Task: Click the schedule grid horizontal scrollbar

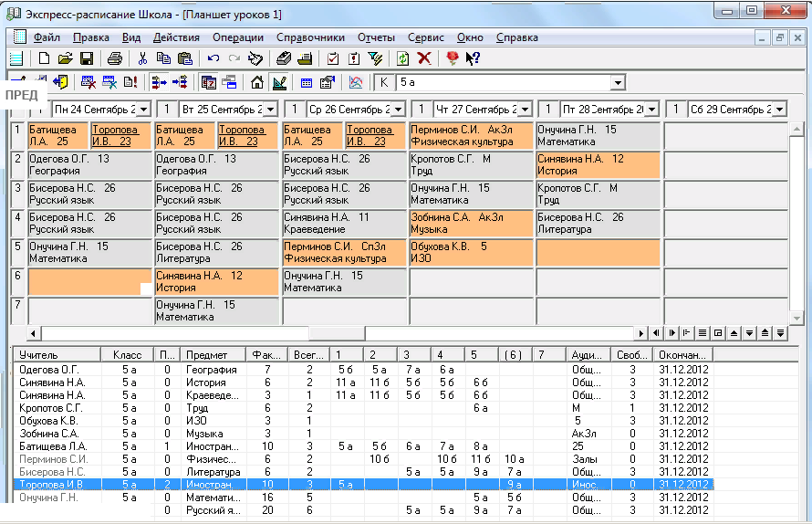Action: click(x=338, y=333)
